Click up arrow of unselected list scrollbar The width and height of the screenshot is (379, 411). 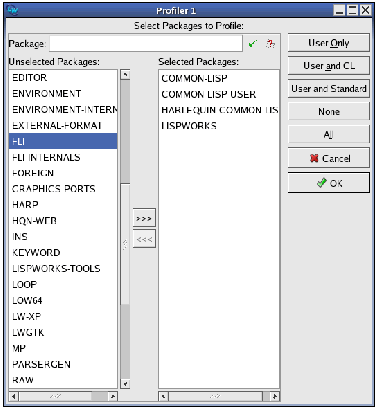125,75
